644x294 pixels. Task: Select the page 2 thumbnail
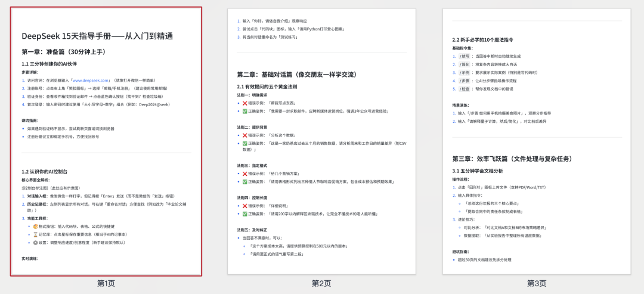coord(321,141)
